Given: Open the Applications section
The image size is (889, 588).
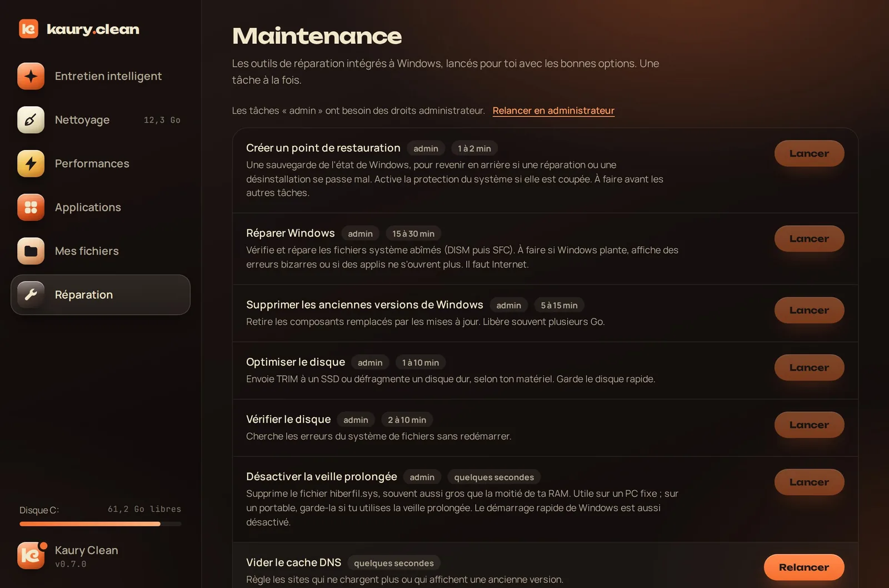Looking at the screenshot, I should 101,207.
